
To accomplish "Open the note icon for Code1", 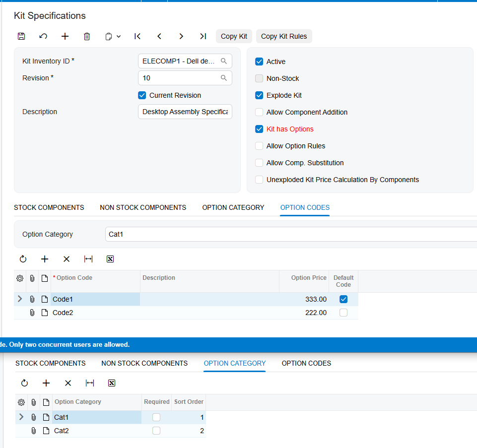I will click(45, 299).
